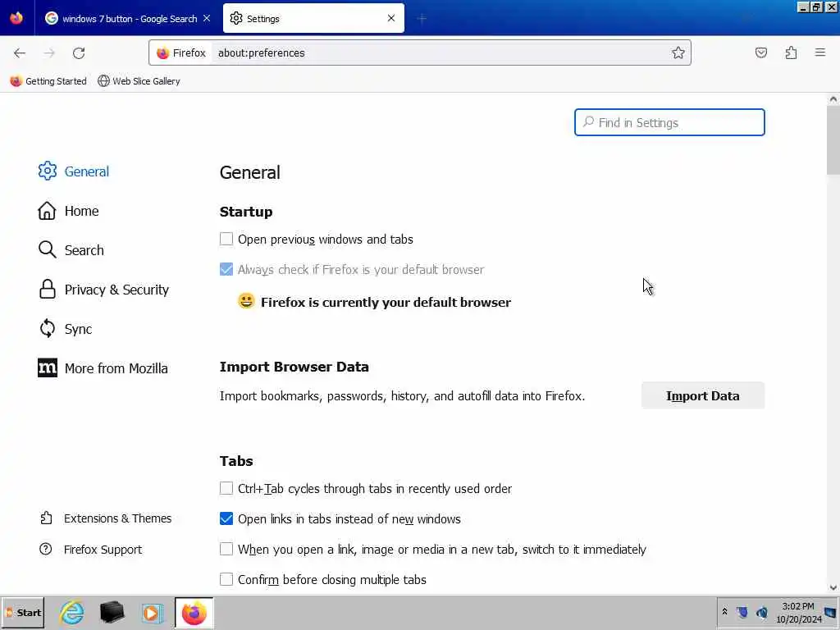
Task: Toggle Always check if Firefox is default browser
Action: click(226, 269)
